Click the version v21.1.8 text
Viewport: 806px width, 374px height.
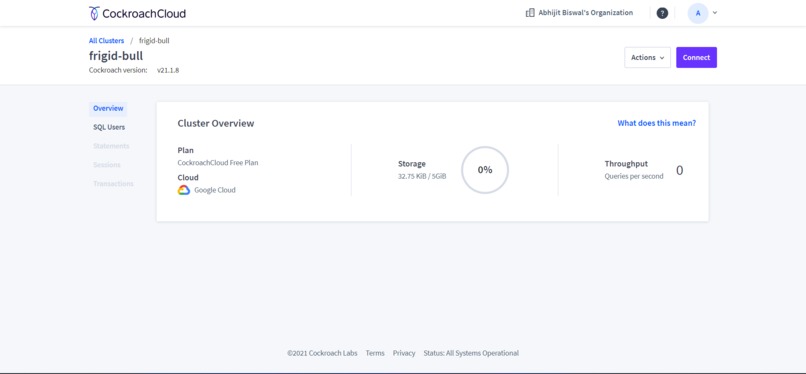click(168, 70)
